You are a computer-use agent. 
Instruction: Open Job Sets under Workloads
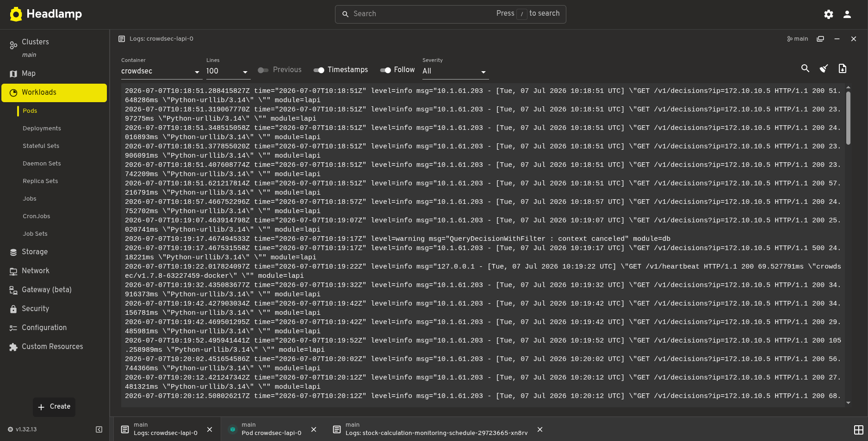pos(35,234)
